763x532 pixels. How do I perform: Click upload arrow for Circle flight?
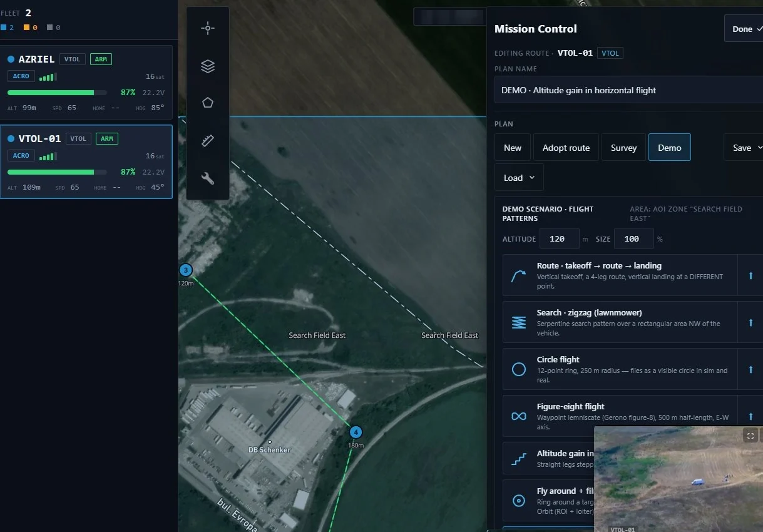[x=750, y=369]
